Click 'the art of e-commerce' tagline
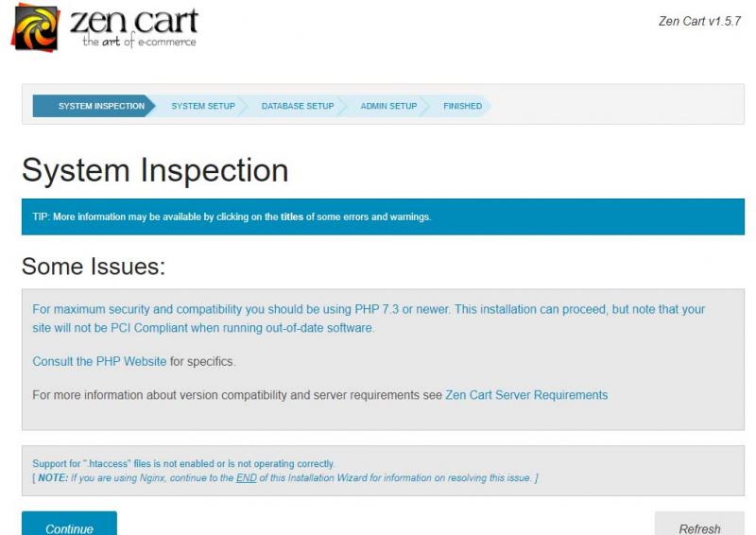 point(139,42)
